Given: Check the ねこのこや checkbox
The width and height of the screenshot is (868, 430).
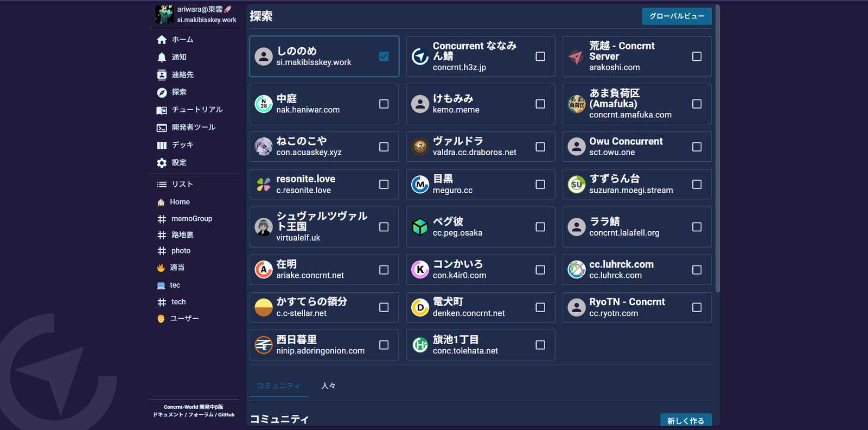Looking at the screenshot, I should point(384,147).
